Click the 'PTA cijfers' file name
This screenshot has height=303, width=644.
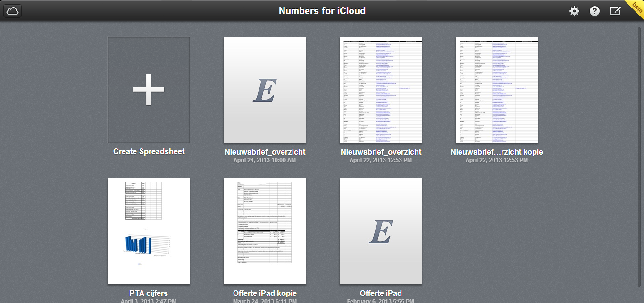(149, 293)
